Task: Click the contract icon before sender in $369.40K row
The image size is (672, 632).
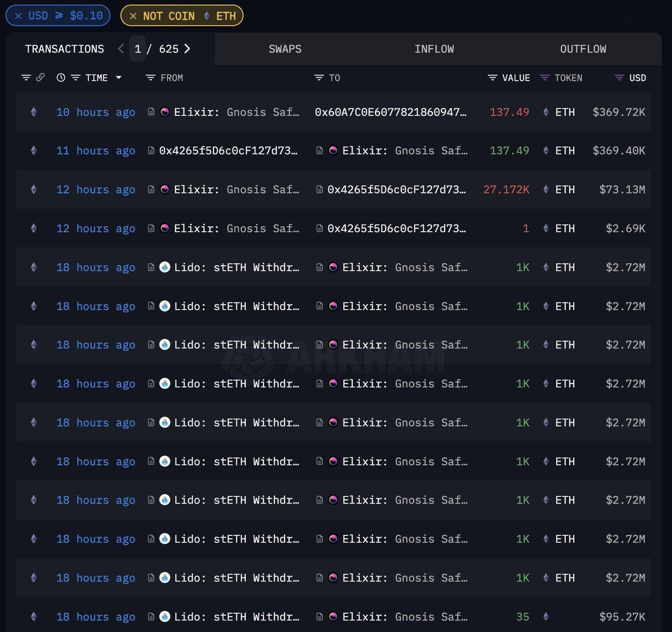Action: click(151, 150)
